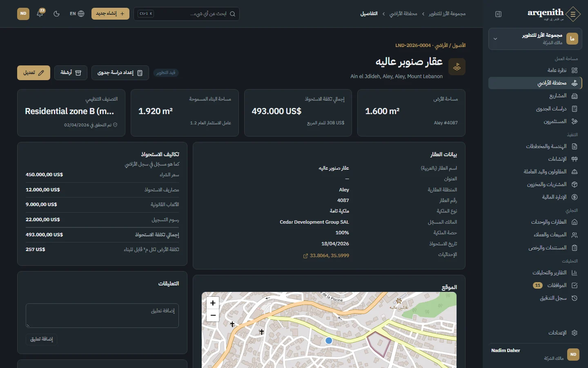The image size is (588, 368).
Task: Click the الإعدادات gear icon
Action: (x=575, y=333)
